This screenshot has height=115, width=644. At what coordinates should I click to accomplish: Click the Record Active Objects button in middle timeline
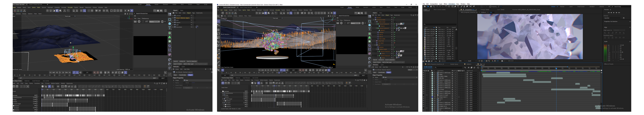(x=300, y=70)
